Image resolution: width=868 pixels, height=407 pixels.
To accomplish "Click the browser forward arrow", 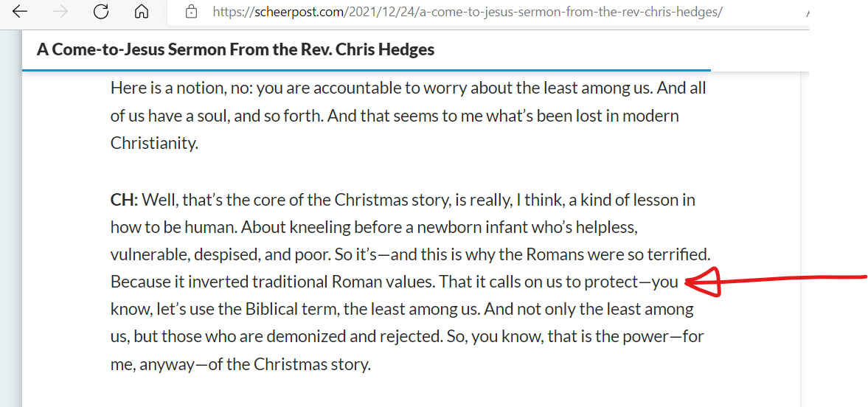I will point(60,12).
